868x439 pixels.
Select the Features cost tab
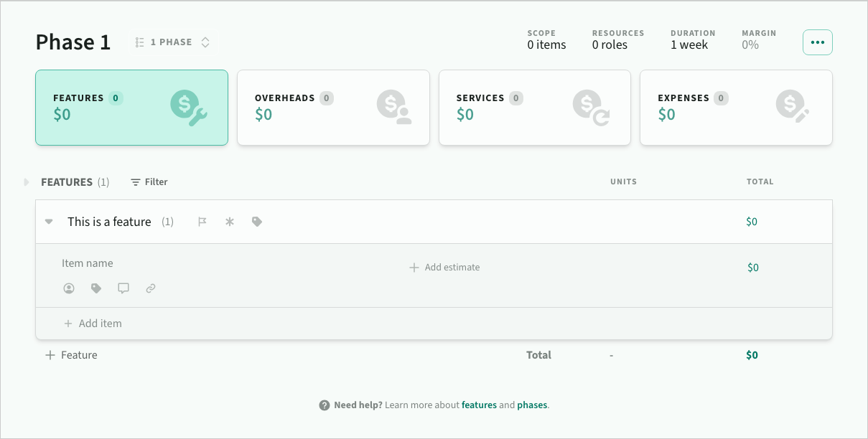pyautogui.click(x=131, y=108)
